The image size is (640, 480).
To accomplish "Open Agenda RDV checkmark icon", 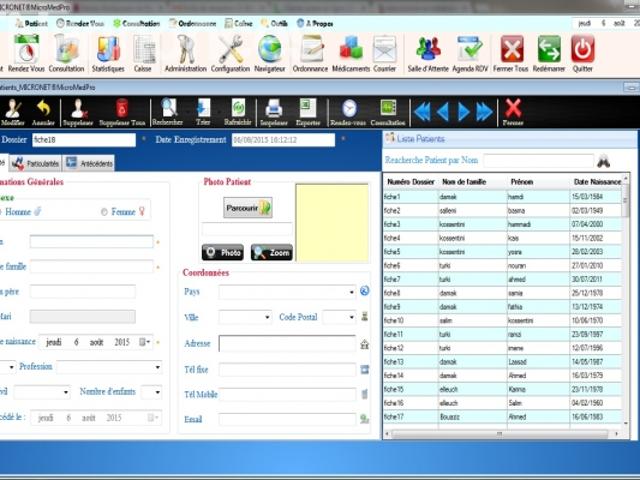I will [470, 53].
